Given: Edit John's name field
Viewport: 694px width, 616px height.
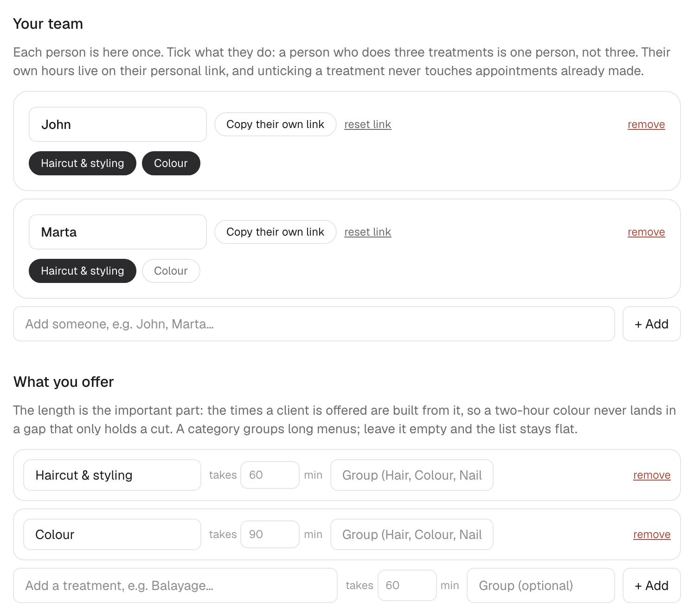Looking at the screenshot, I should 118,124.
